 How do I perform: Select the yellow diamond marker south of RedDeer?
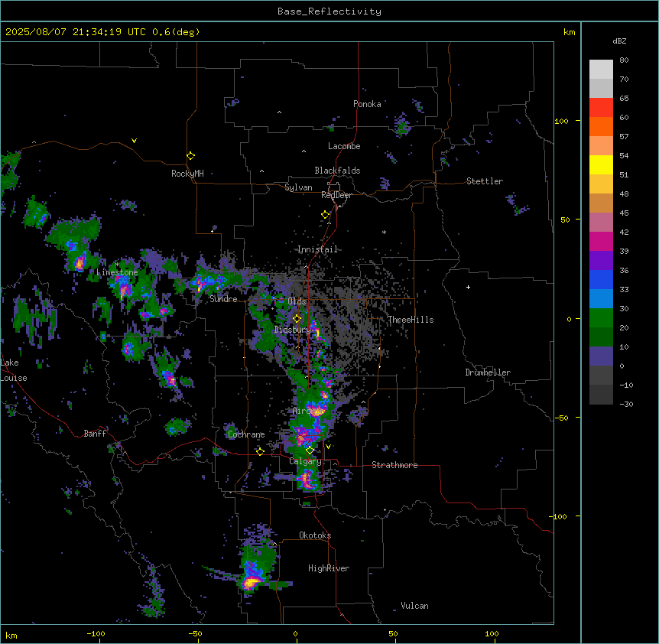click(x=325, y=215)
